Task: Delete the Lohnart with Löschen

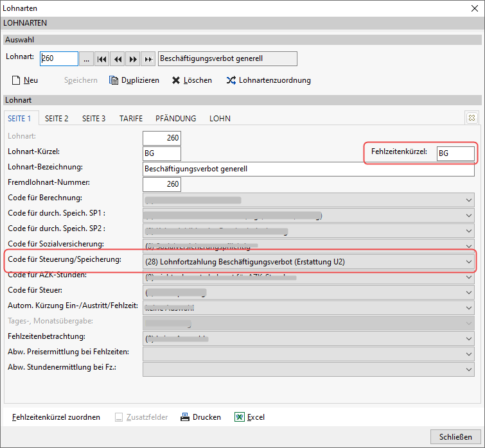Action: [192, 80]
